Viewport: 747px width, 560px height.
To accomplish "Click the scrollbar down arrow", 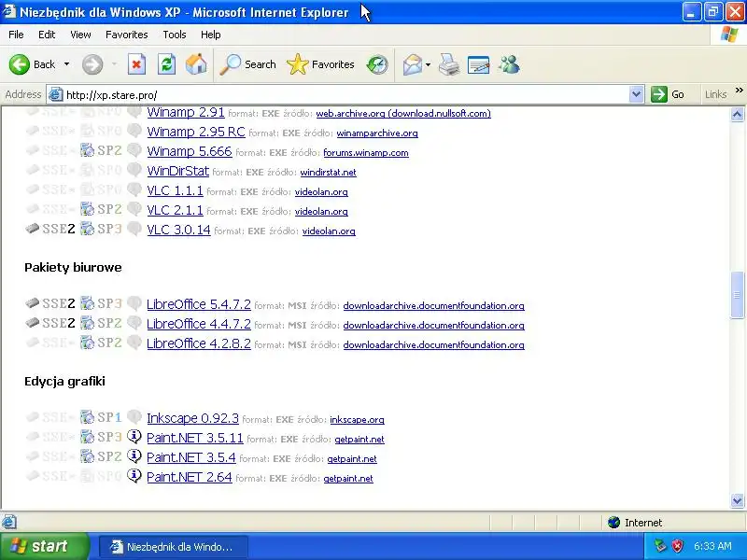I will (x=737, y=500).
